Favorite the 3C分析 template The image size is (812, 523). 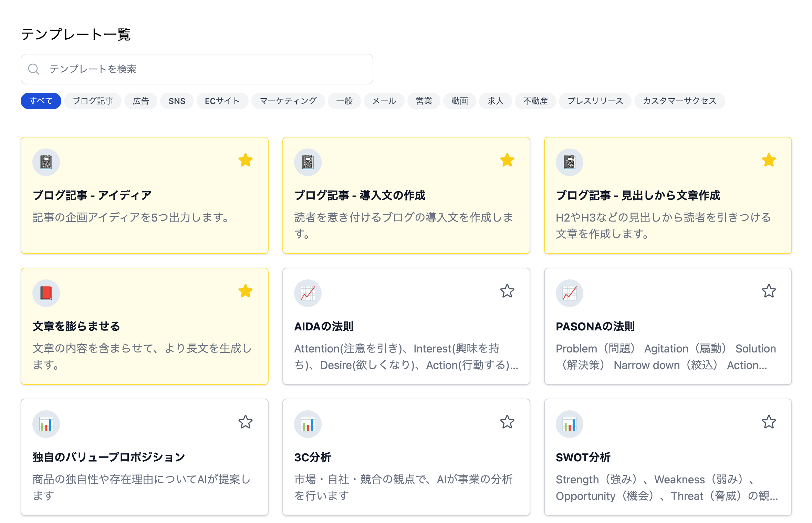tap(507, 422)
